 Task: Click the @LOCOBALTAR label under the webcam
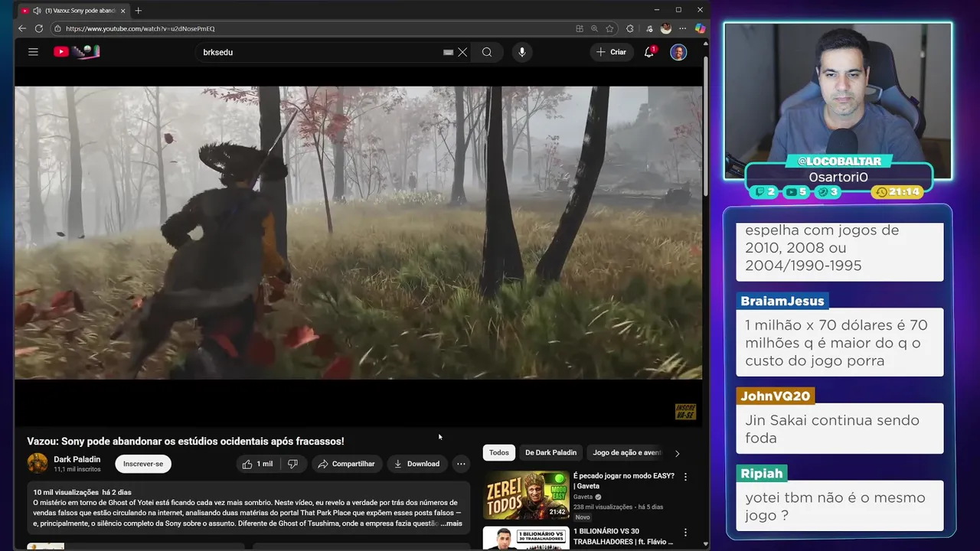point(838,161)
